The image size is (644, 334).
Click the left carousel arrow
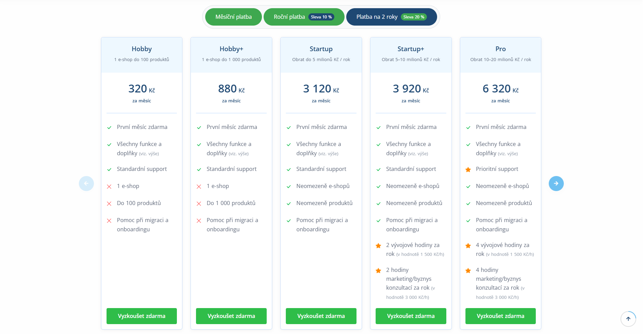coord(86,184)
